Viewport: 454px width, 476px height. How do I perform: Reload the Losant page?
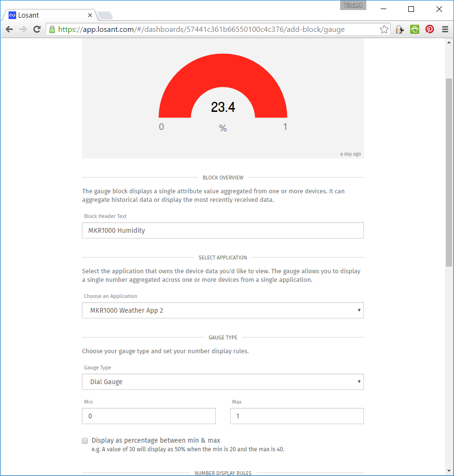pyautogui.click(x=37, y=30)
